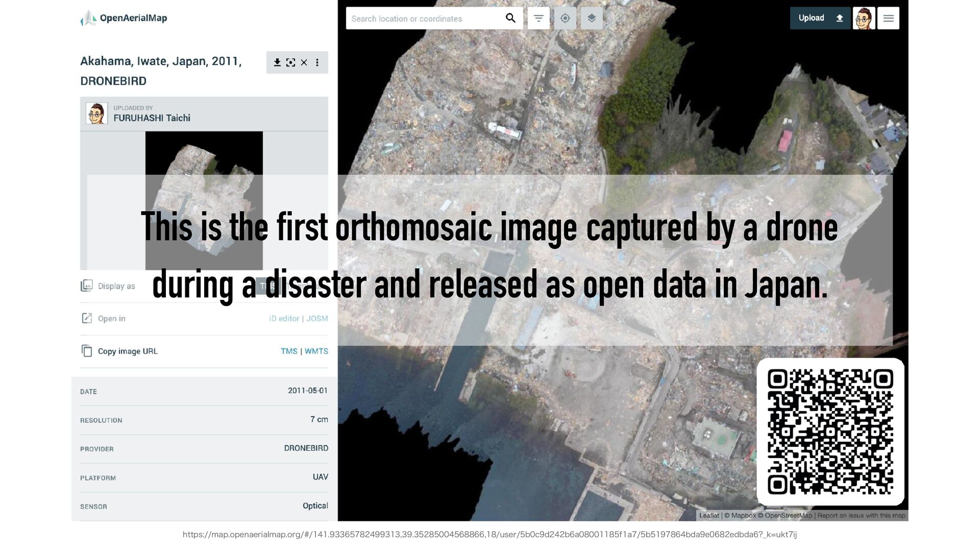The height and width of the screenshot is (551, 980).
Task: Click Report an issue with this map
Action: point(861,515)
